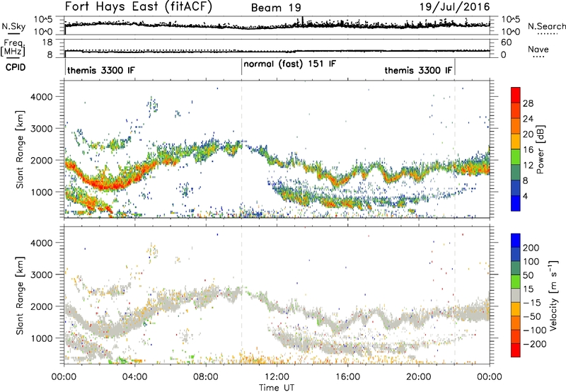Click the 'Power [dB]' color bar label
Image resolution: width=566 pixels, height=392 pixels.
coord(540,149)
